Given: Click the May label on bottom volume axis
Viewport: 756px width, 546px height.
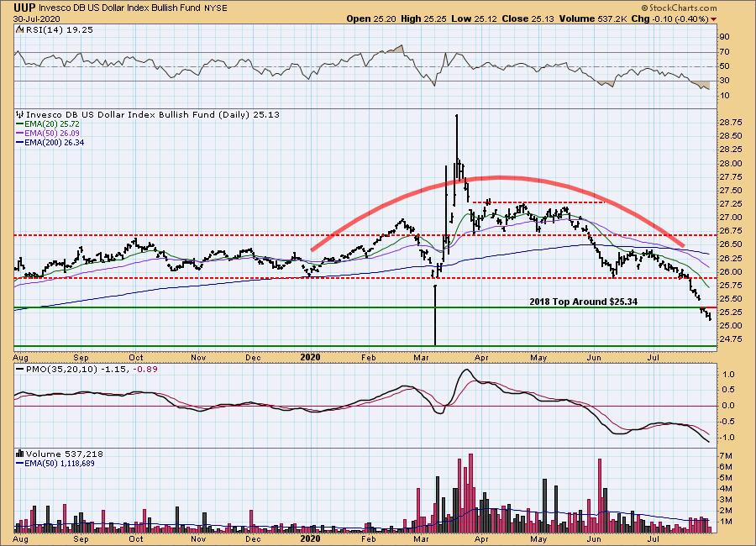Looking at the screenshot, I should 538,538.
